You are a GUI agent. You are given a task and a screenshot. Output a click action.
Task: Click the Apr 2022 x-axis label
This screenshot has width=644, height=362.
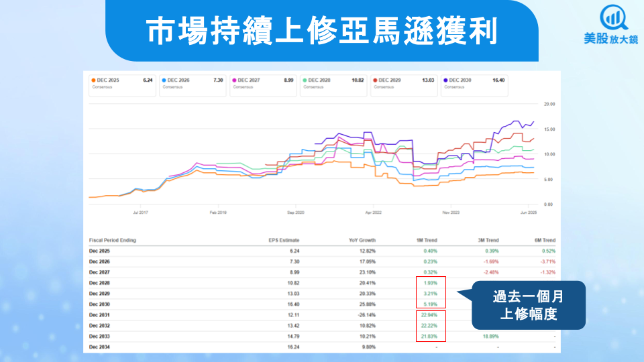pyautogui.click(x=374, y=213)
